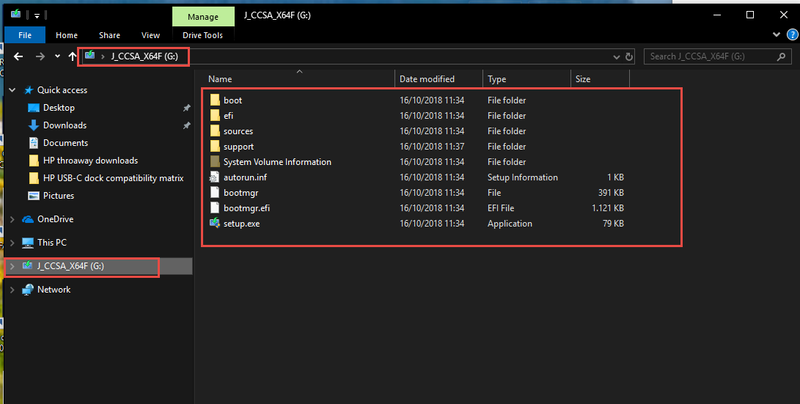Screen dimensions: 800x404
Task: Click the bootmgr.efi file icon
Action: [x=215, y=208]
